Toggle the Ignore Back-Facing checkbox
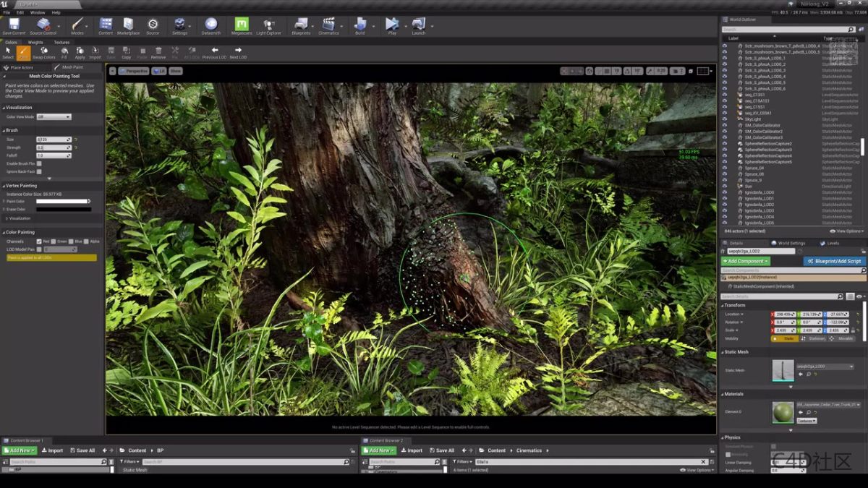Viewport: 868px width, 488px height. (x=39, y=171)
